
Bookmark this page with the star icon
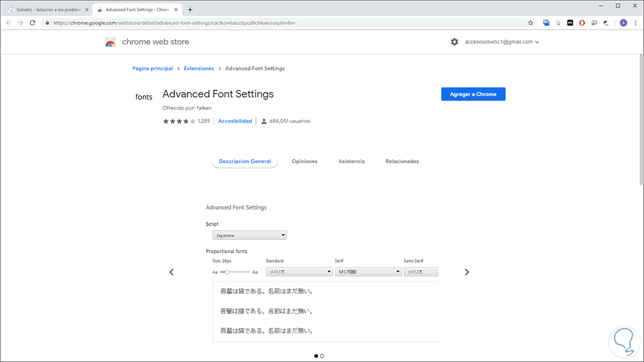(531, 23)
